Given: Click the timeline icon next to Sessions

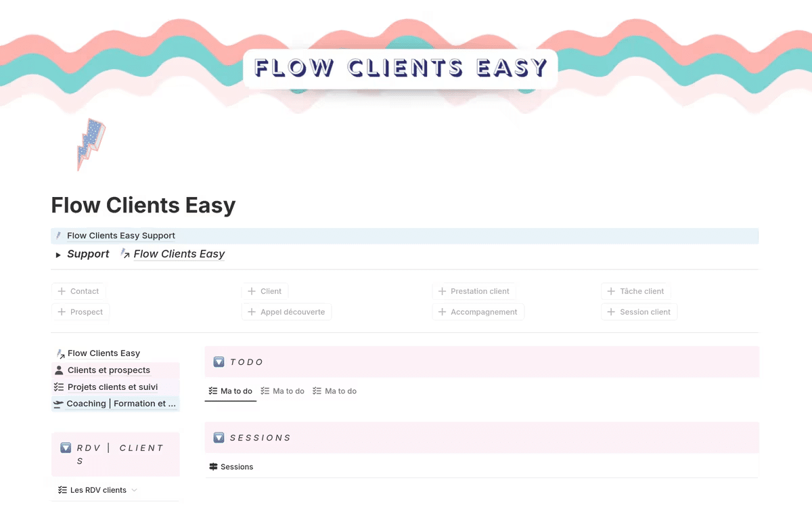Looking at the screenshot, I should pos(213,467).
